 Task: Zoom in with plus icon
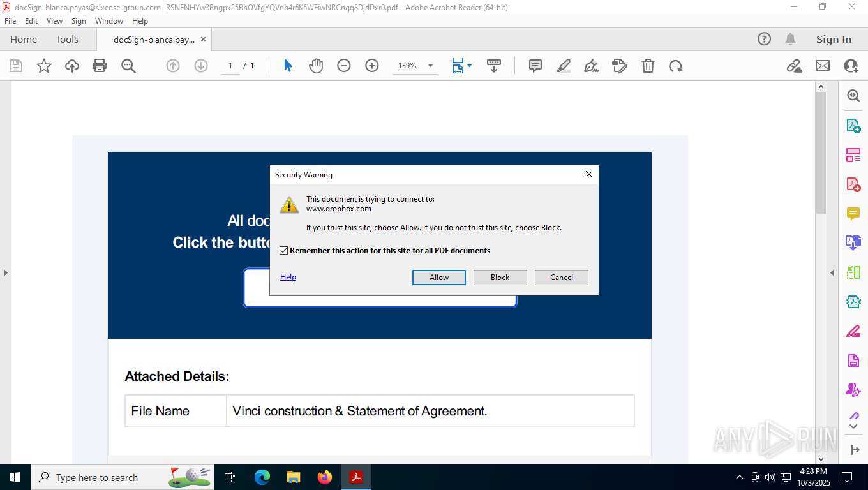372,66
